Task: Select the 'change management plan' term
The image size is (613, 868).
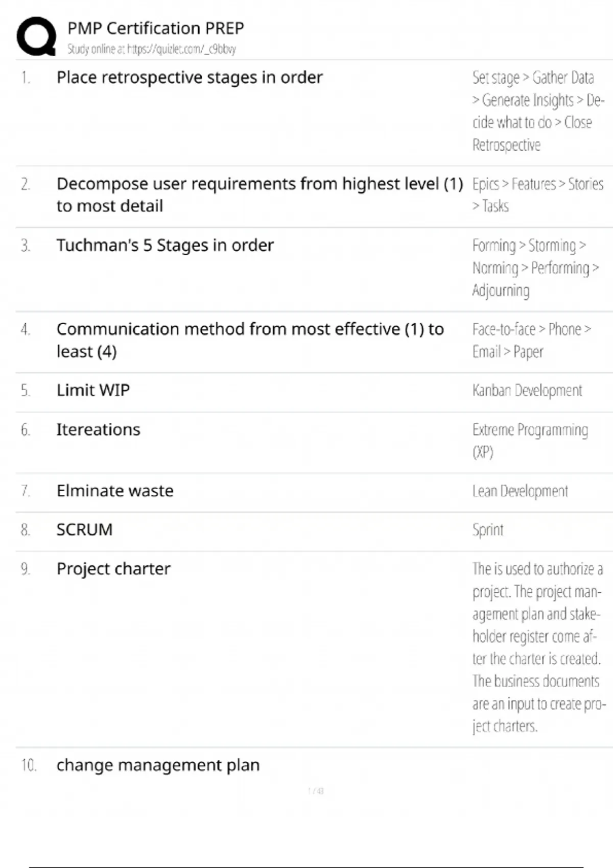Action: 158,765
